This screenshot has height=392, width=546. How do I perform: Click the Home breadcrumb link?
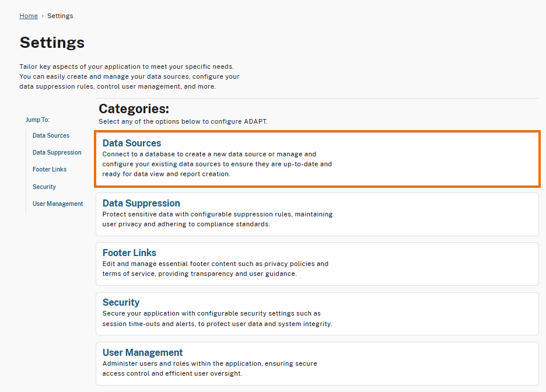coord(28,16)
